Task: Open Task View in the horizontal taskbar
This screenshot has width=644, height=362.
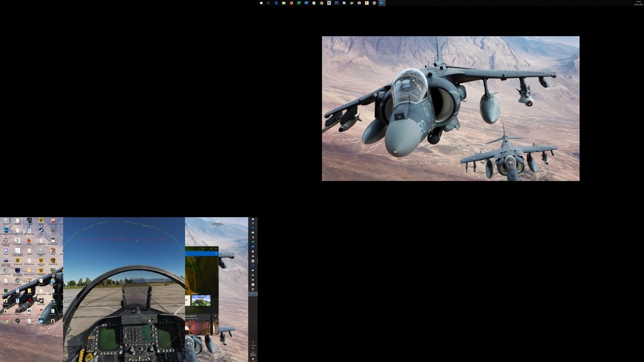Action: tap(268, 3)
